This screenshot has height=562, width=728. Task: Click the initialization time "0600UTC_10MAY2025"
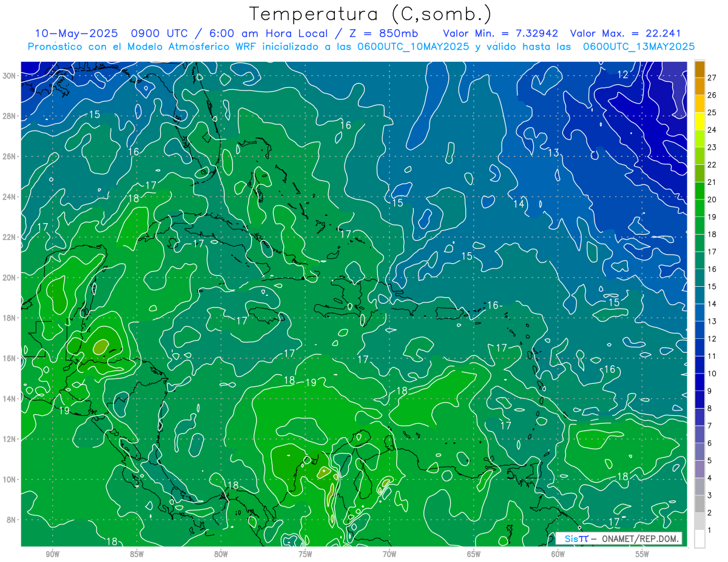click(413, 46)
